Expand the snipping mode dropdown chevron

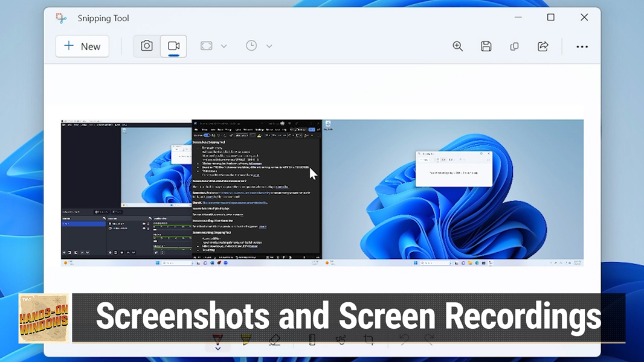[224, 46]
